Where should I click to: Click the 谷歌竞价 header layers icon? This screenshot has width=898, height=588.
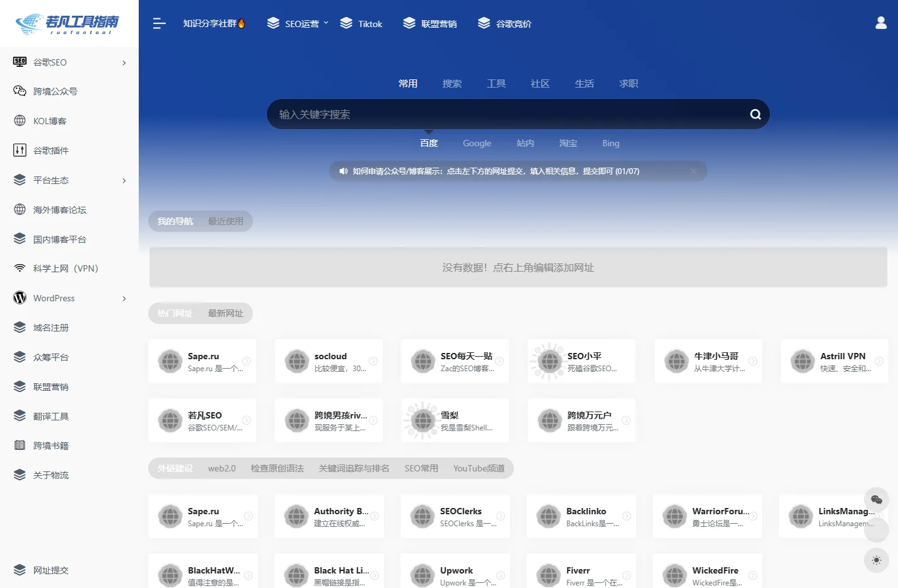[484, 23]
